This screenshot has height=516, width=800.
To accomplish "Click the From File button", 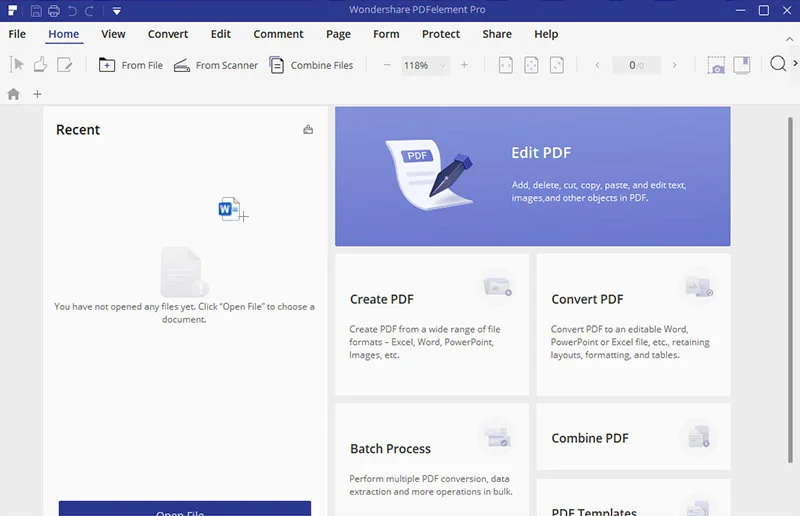I will tap(131, 65).
